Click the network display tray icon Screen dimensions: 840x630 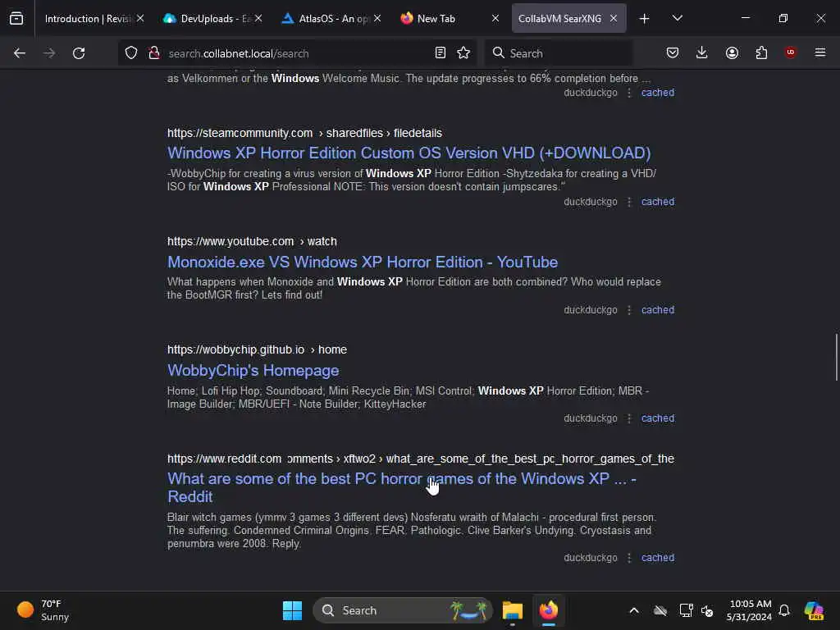686,610
